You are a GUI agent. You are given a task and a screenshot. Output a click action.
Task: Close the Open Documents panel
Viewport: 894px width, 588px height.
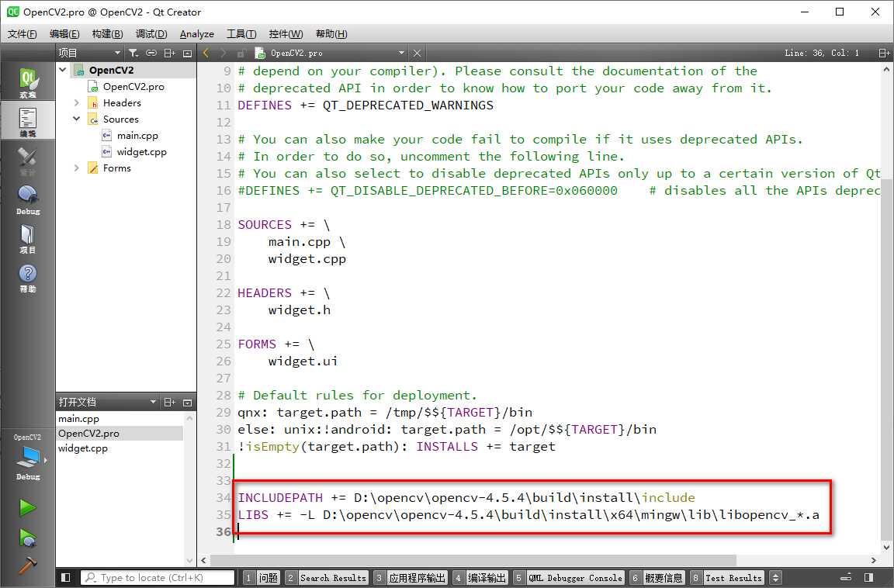coord(187,403)
